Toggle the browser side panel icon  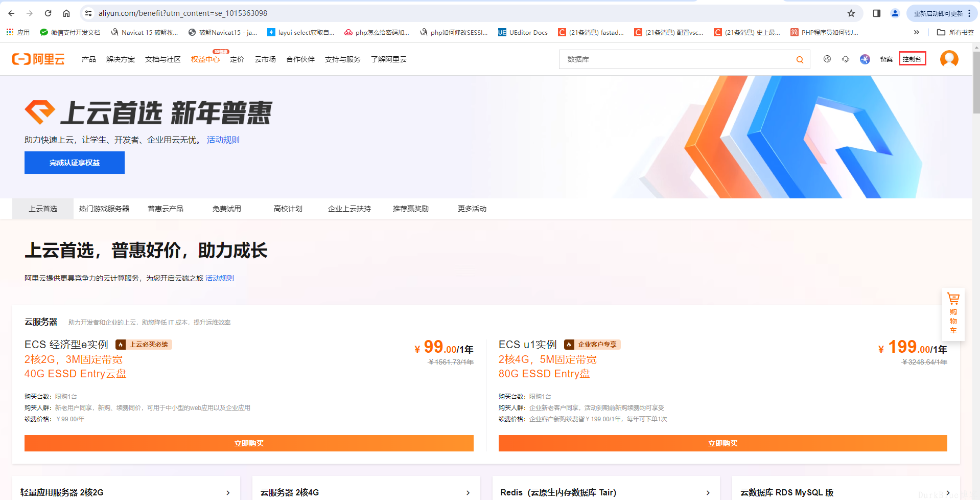point(877,13)
